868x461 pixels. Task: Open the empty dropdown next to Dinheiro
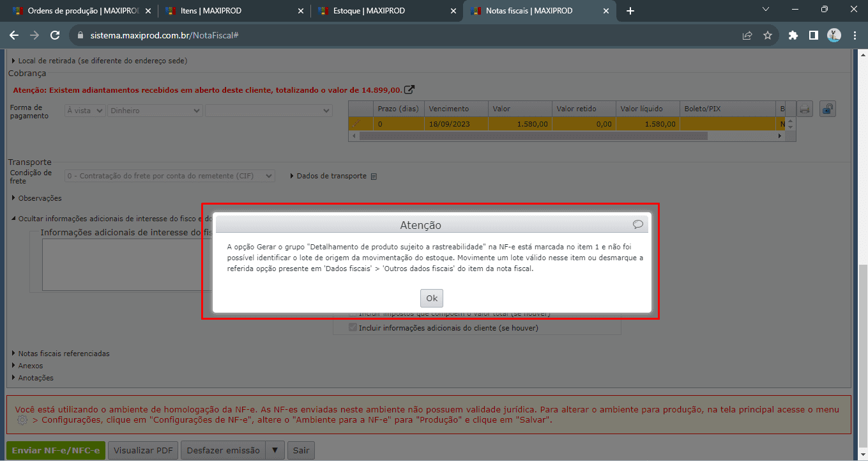click(269, 111)
